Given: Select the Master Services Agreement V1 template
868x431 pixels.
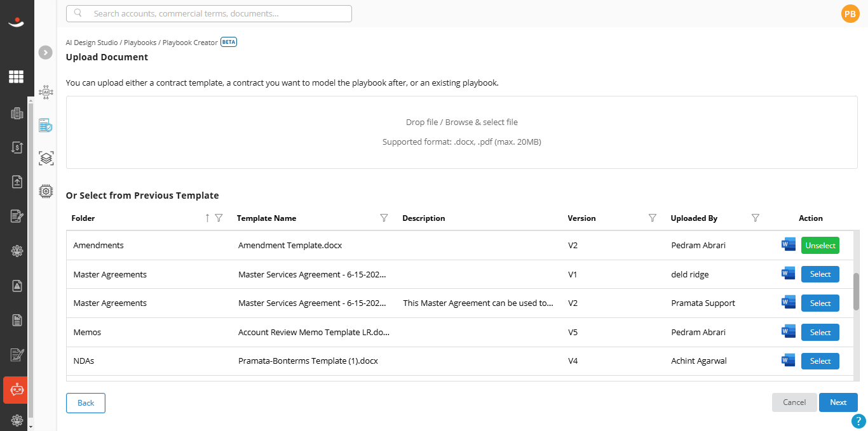Looking at the screenshot, I should [x=820, y=274].
